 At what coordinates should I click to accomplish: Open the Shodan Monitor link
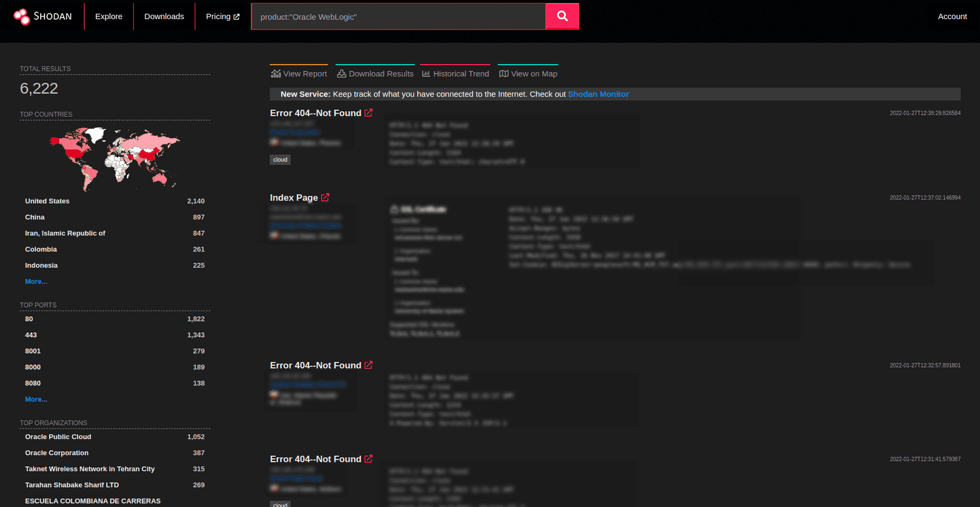598,94
